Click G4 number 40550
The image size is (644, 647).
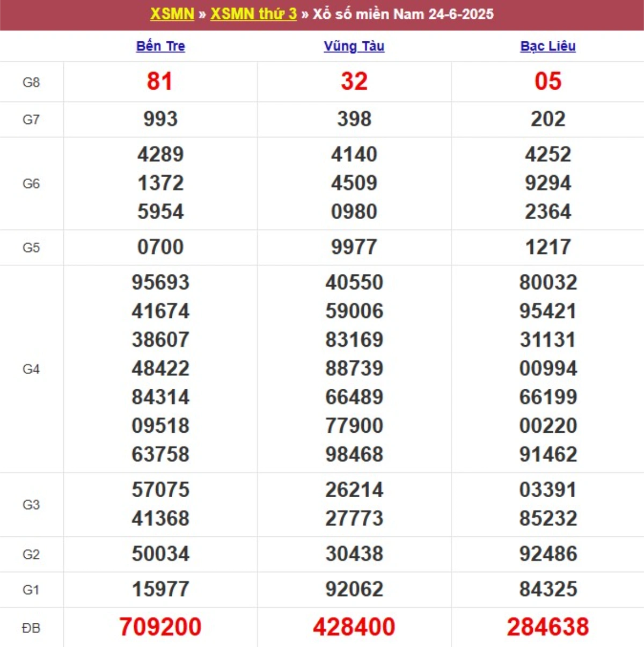point(354,282)
